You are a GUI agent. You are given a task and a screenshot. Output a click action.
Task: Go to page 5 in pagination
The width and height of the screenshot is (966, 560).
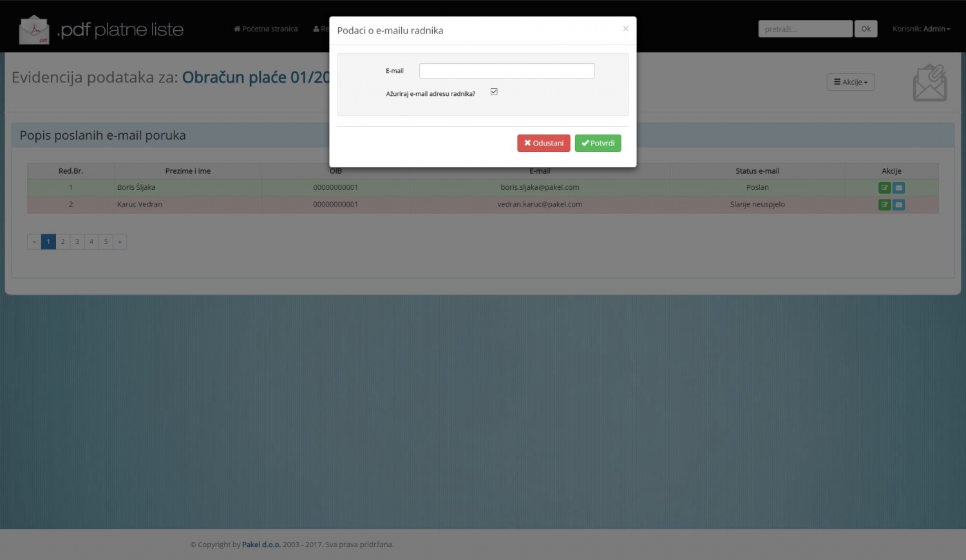pos(106,242)
